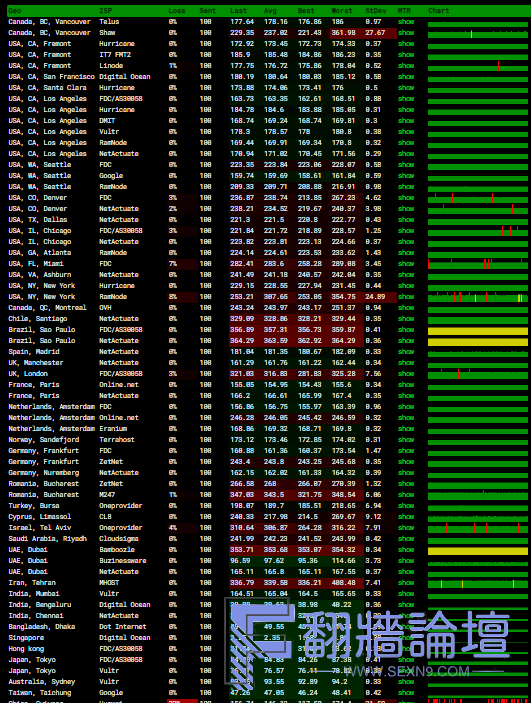Click the Worst column header
Image resolution: width=531 pixels, height=703 pixels.
[342, 10]
